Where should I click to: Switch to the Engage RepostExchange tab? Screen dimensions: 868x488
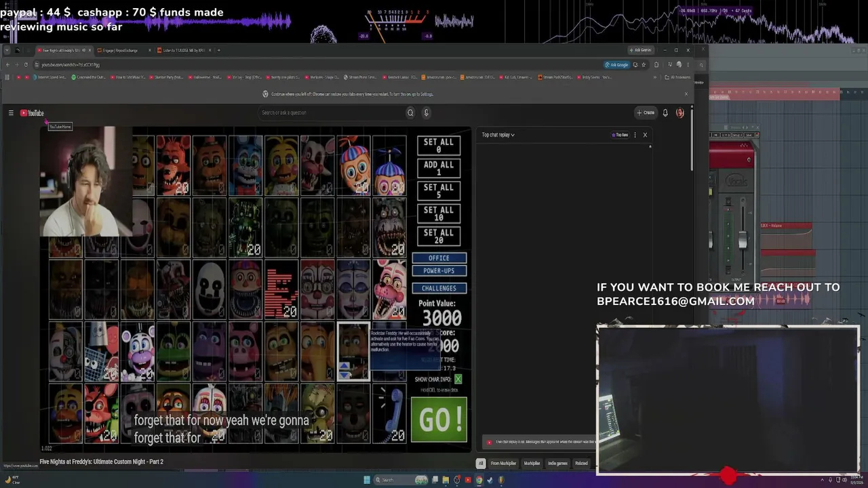point(123,50)
